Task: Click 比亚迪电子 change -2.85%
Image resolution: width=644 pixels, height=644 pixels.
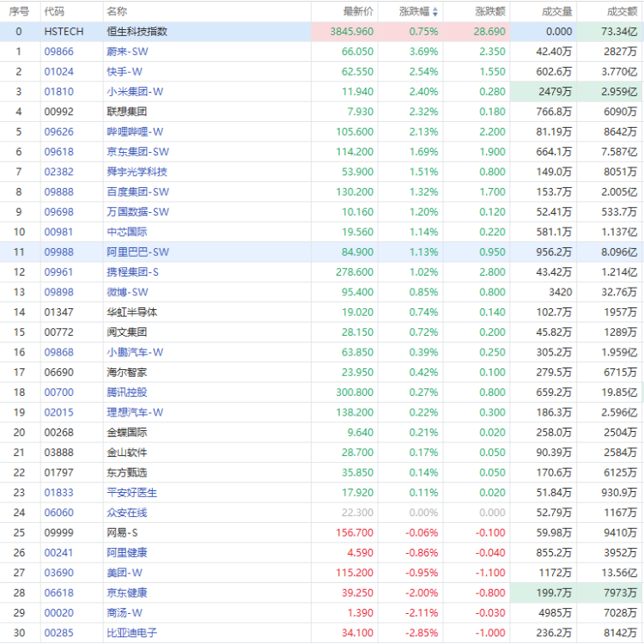Action: point(422,633)
